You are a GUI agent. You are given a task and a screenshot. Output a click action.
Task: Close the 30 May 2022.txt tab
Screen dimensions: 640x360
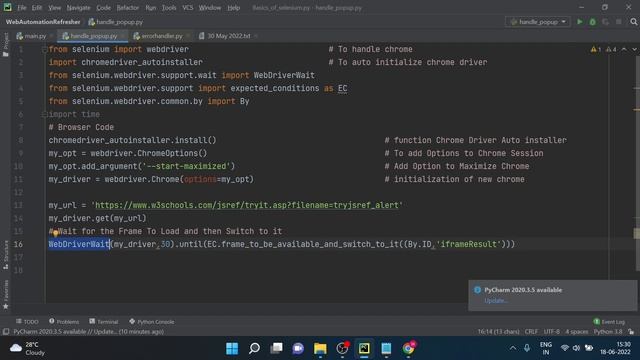click(x=256, y=36)
